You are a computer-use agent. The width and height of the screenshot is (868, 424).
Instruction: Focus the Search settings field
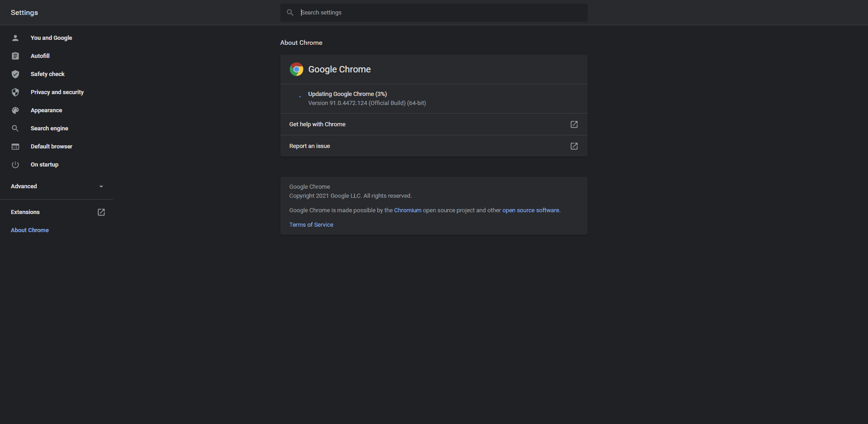coord(434,13)
